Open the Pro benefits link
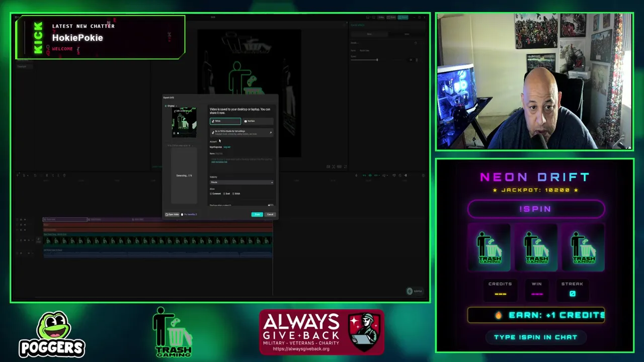Image resolution: width=644 pixels, height=362 pixels. [x=190, y=214]
